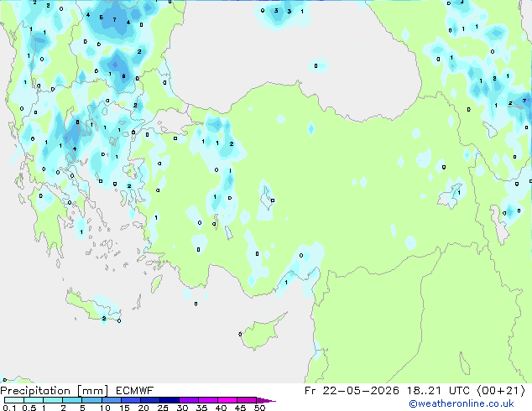
Task: Click the "18..21 UTC" time text
Action: (x=439, y=391)
